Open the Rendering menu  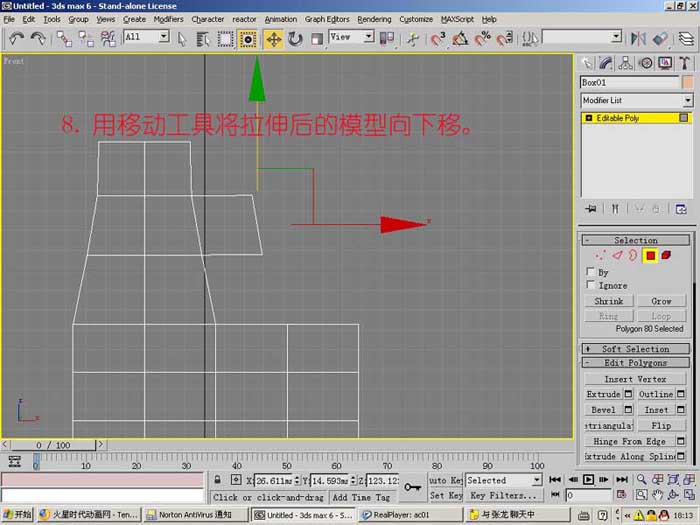tap(374, 19)
